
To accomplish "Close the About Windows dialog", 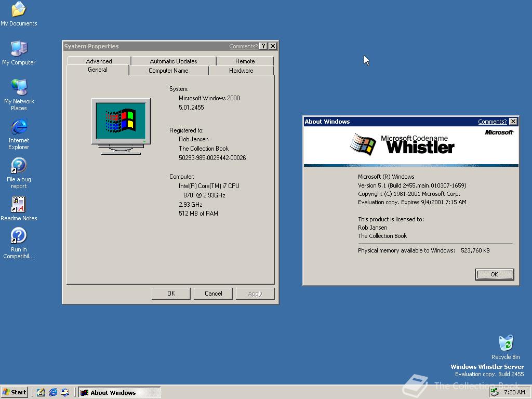I will click(513, 122).
